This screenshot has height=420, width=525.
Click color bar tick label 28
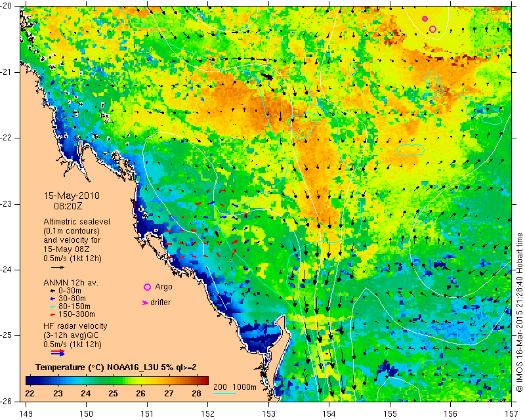pos(196,393)
